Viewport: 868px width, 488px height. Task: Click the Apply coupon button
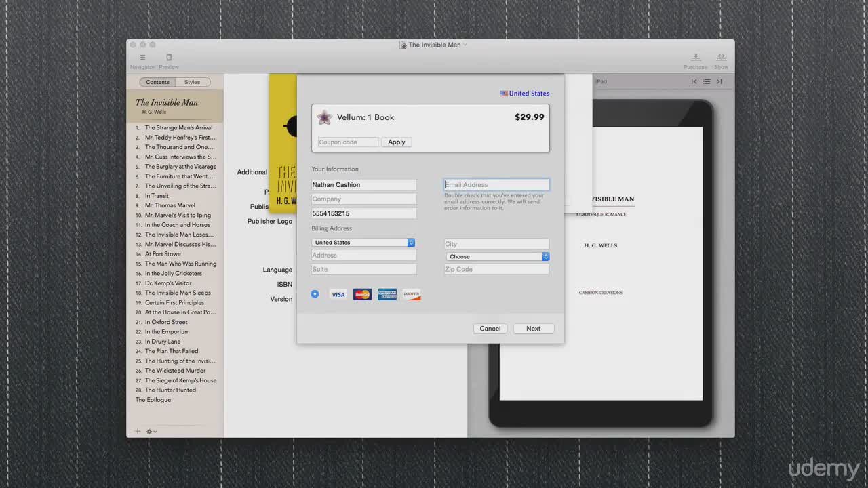(x=397, y=142)
